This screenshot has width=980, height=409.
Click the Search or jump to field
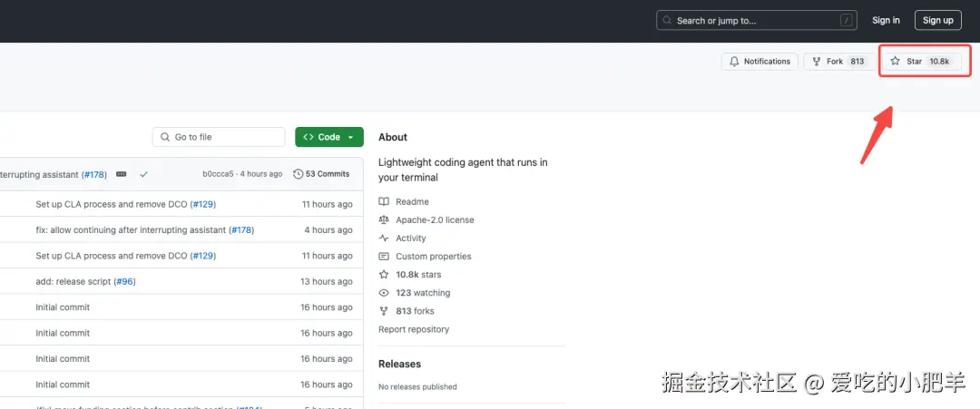(756, 21)
